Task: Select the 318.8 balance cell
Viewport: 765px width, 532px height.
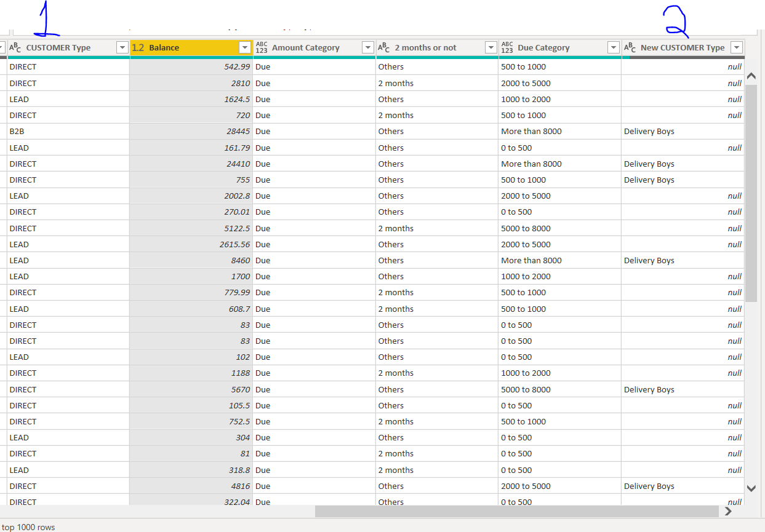Action: [191, 470]
